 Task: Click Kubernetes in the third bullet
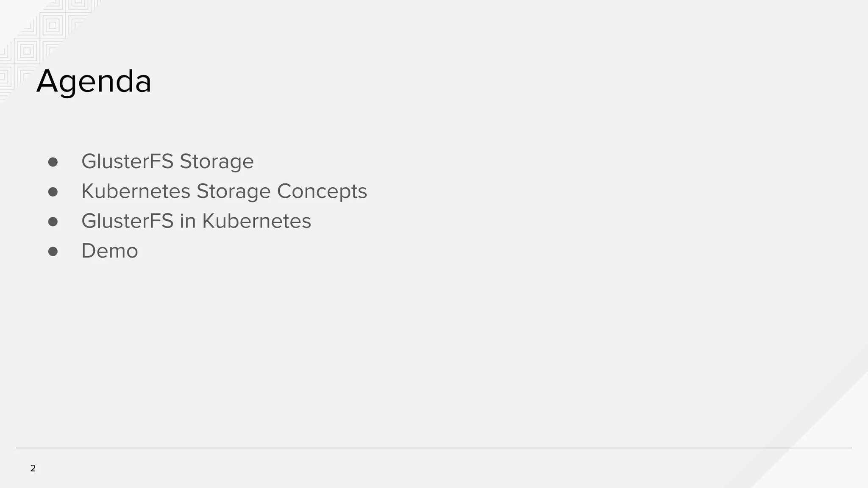(256, 221)
